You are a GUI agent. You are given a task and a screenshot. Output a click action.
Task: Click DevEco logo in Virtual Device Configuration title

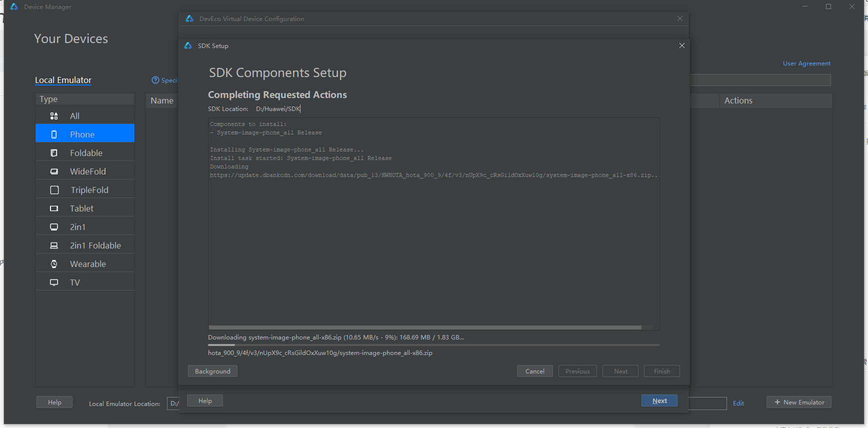(x=189, y=18)
